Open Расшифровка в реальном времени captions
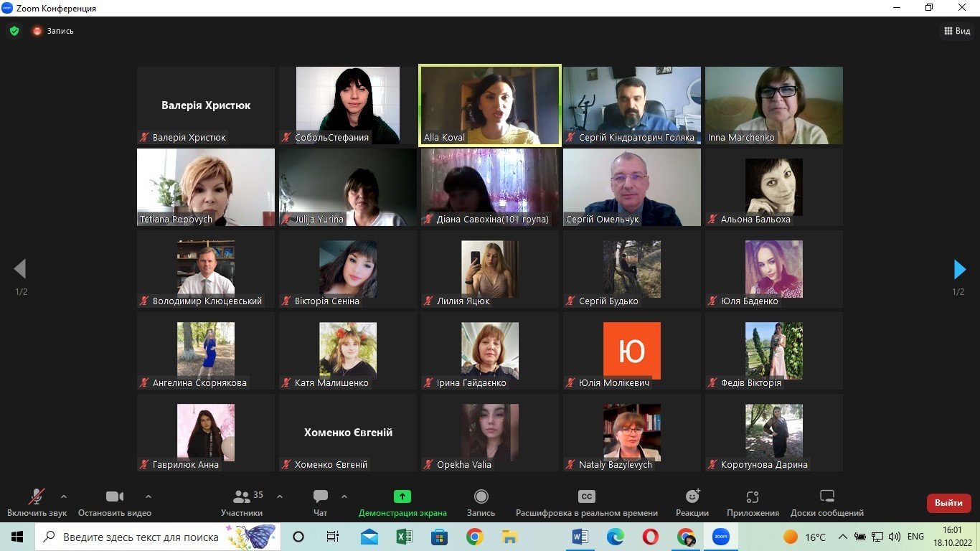The width and height of the screenshot is (980, 551). tap(587, 503)
